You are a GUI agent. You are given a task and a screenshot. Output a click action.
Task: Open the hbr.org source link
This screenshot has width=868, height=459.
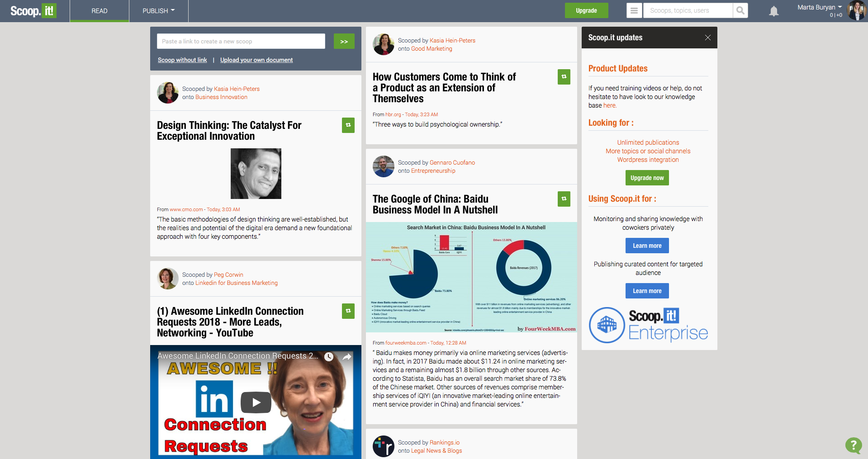(393, 114)
